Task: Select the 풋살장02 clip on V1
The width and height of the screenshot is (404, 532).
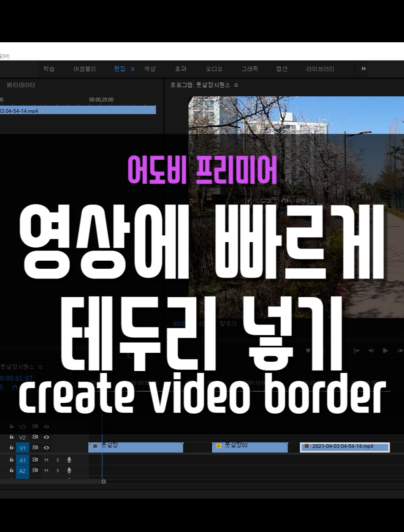Action: point(250,447)
